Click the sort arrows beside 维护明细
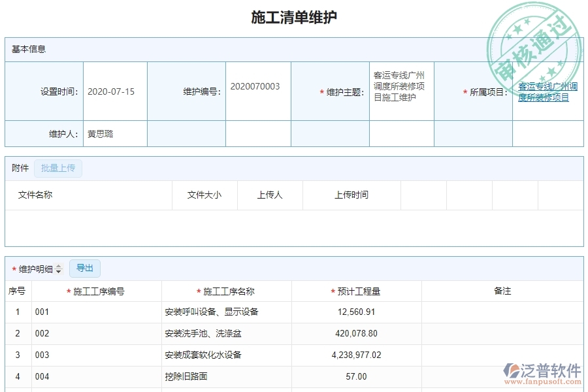 58,269
